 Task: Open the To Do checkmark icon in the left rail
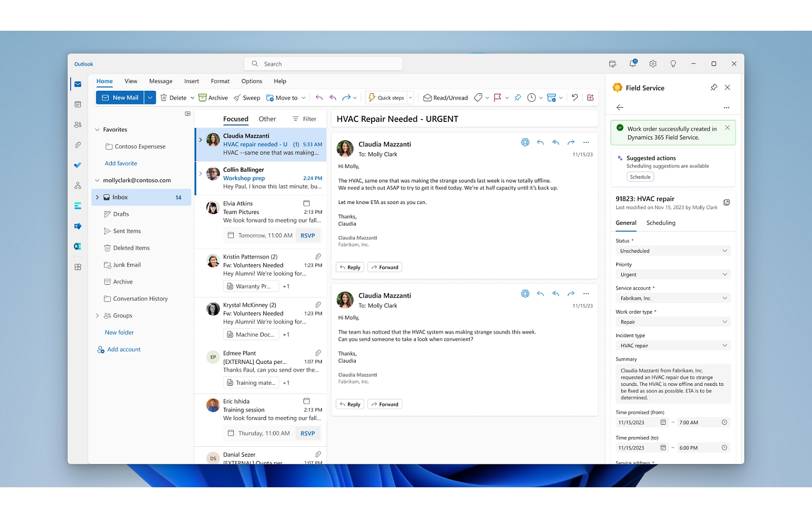[78, 165]
